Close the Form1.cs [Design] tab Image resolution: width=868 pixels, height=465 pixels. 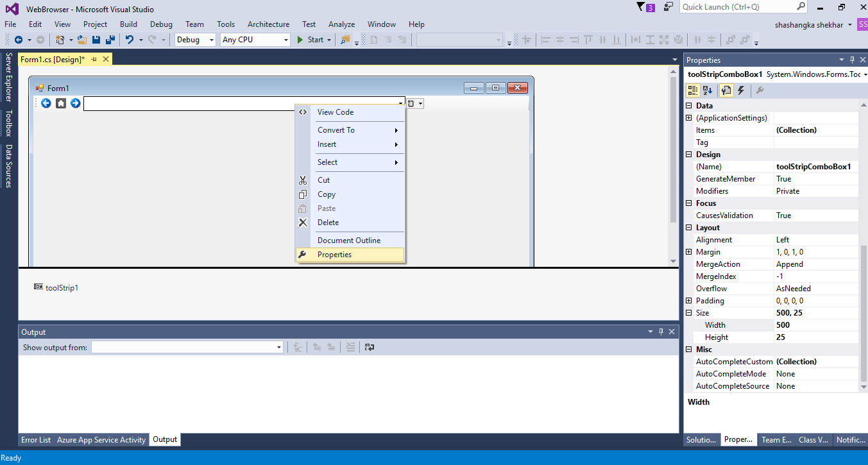pyautogui.click(x=106, y=59)
